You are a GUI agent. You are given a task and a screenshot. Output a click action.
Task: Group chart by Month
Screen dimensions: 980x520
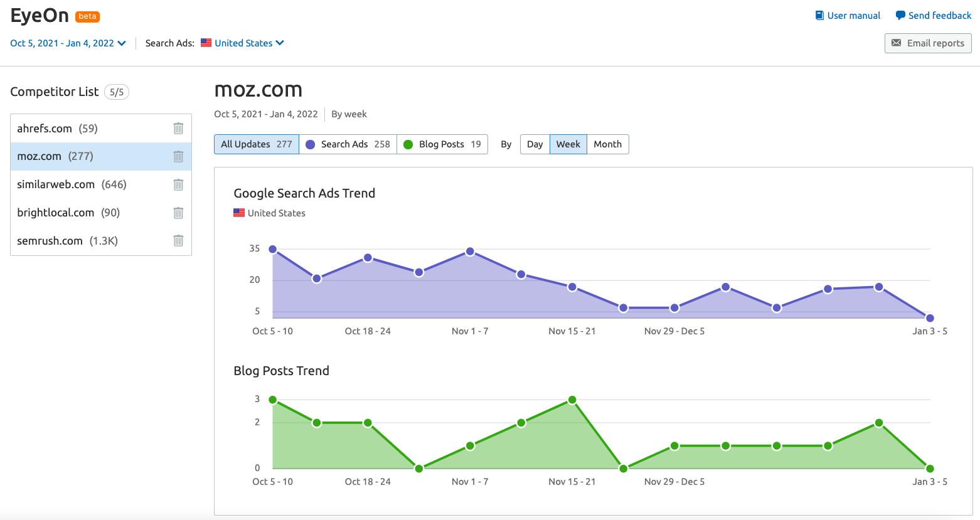[x=608, y=144]
